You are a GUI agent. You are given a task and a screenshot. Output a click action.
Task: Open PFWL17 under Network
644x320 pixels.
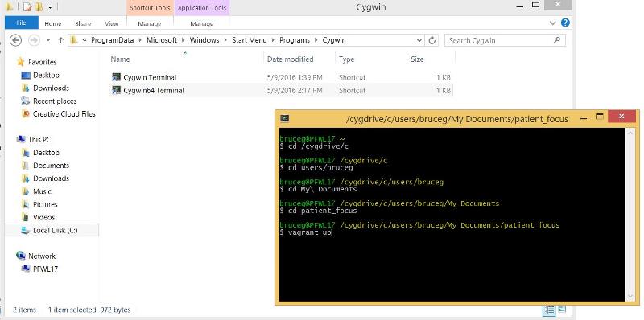(45, 269)
